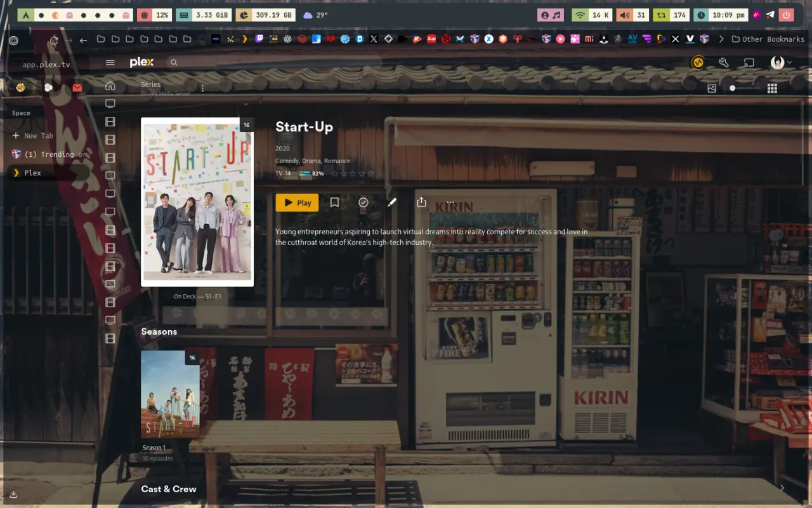Open the pinned mail tab icon
Viewport: 812px width, 508px height.
[x=77, y=88]
